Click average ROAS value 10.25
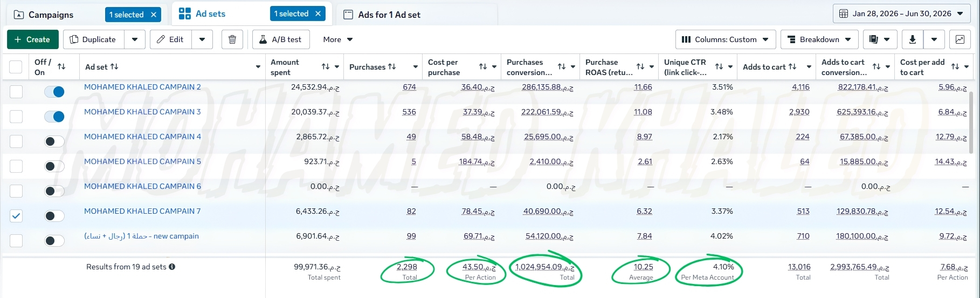Image resolution: width=980 pixels, height=298 pixels. [x=643, y=267]
